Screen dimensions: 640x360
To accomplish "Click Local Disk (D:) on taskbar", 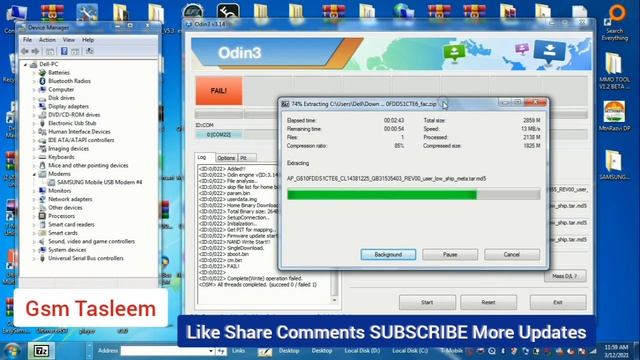I will (362, 351).
